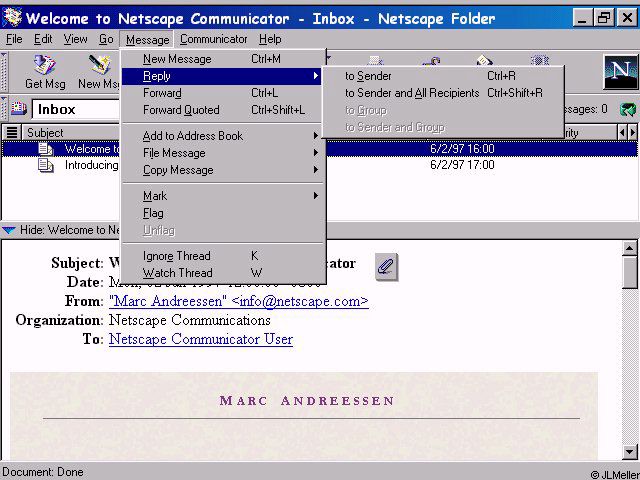Click the left column-scroll arrow in the header
Screen dimensions: 640x480
[x=622, y=132]
